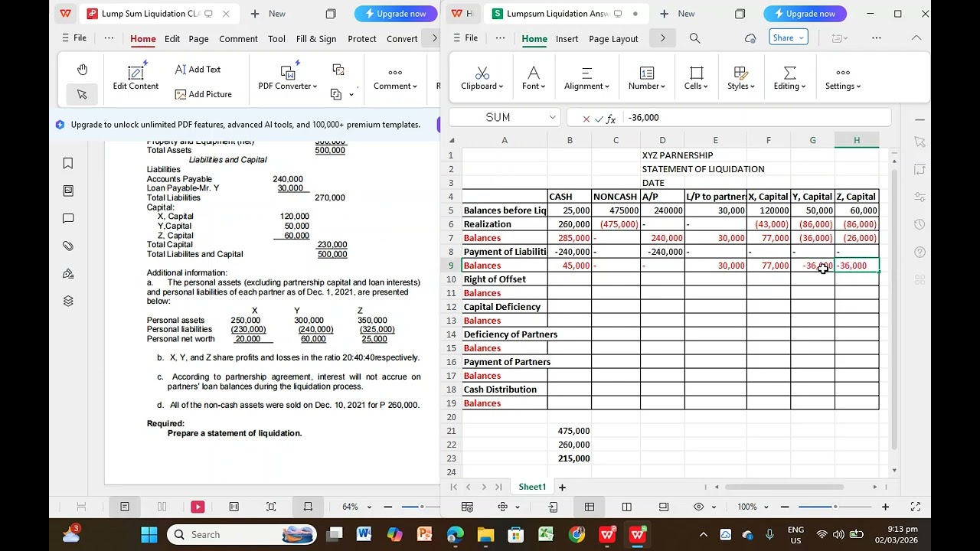
Task: Toggle Page Break view in spreadsheet status bar
Action: click(x=626, y=507)
